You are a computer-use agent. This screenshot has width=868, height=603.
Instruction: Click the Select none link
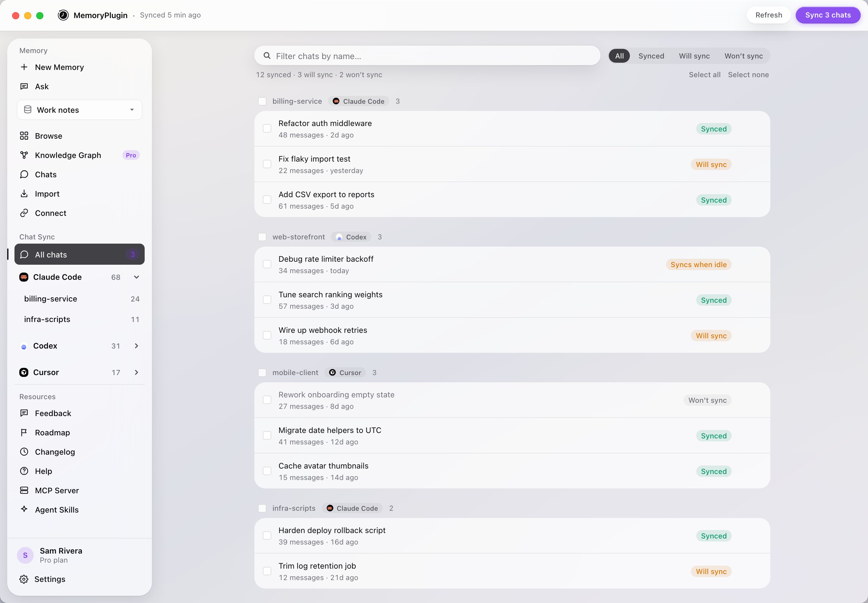748,75
